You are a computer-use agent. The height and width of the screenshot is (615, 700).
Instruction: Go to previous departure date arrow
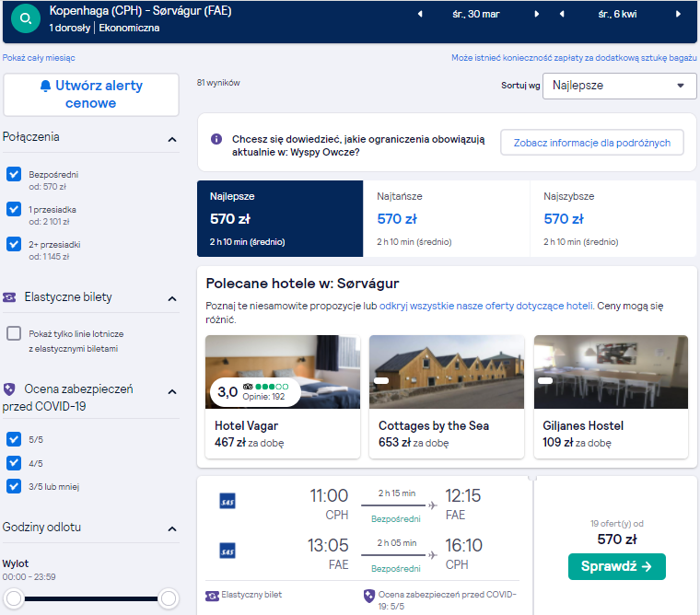pyautogui.click(x=420, y=14)
